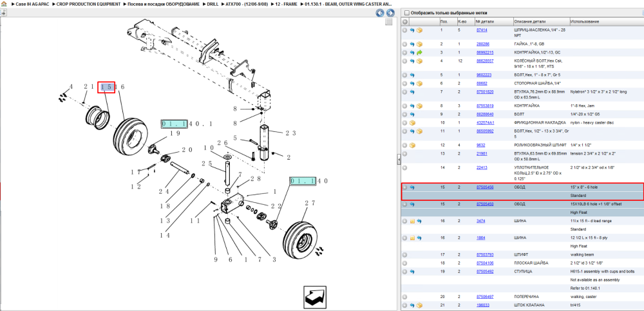Open ATX700 - (12/06-9/08) breadcrumb
This screenshot has width=644, height=311.
click(247, 4)
